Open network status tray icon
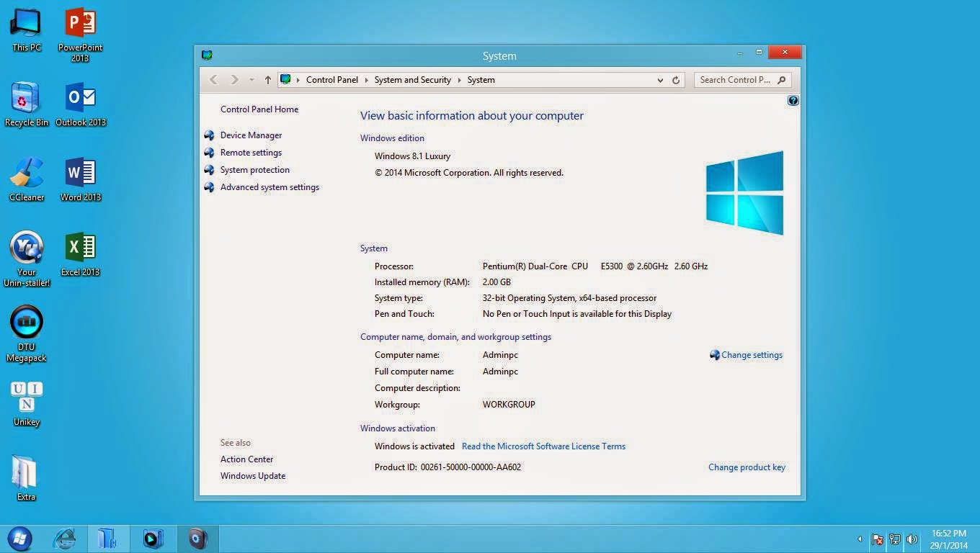The width and height of the screenshot is (980, 553). tap(895, 539)
